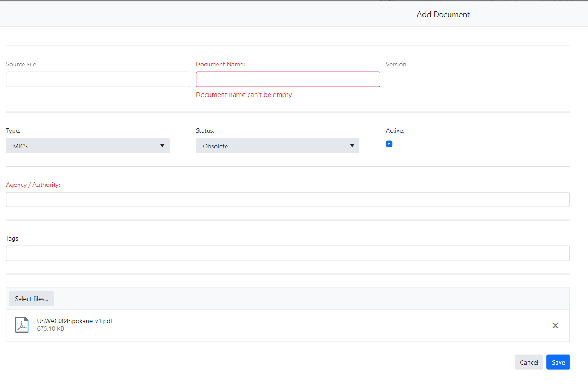
Task: Click the Active label text
Action: click(395, 131)
